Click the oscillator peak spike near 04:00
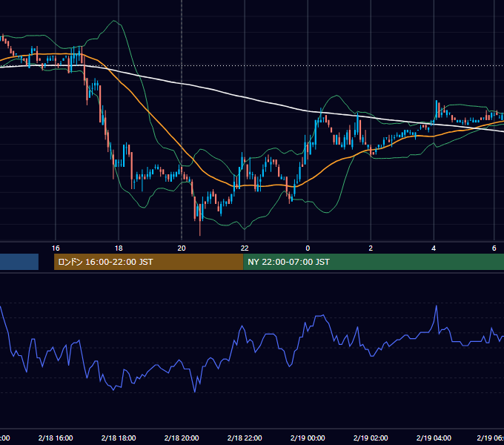 [x=436, y=306]
